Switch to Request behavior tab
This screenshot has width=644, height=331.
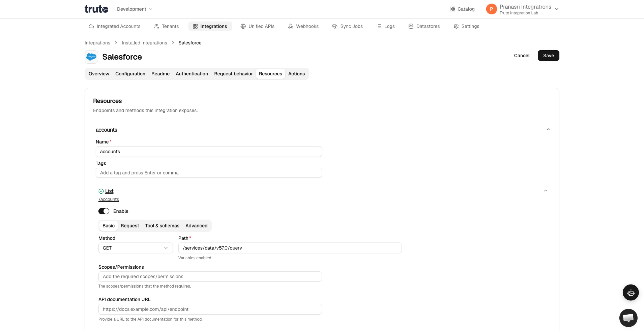click(233, 74)
